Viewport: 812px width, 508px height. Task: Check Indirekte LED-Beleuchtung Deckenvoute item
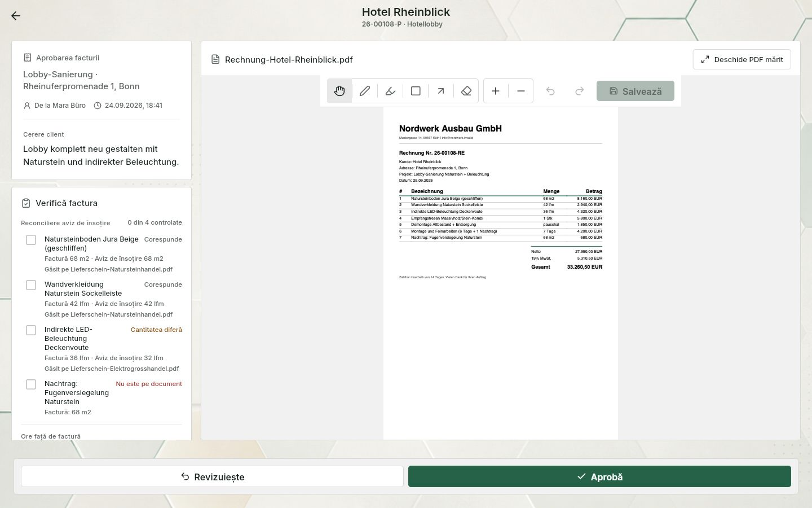[31, 330]
